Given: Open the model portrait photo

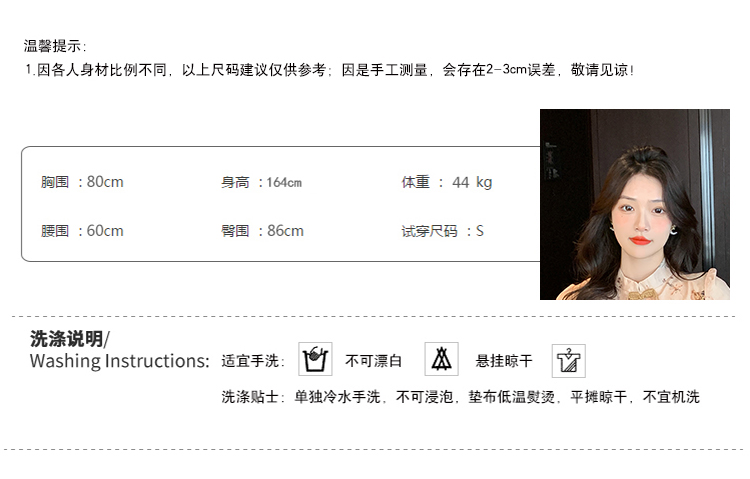Looking at the screenshot, I should [635, 204].
